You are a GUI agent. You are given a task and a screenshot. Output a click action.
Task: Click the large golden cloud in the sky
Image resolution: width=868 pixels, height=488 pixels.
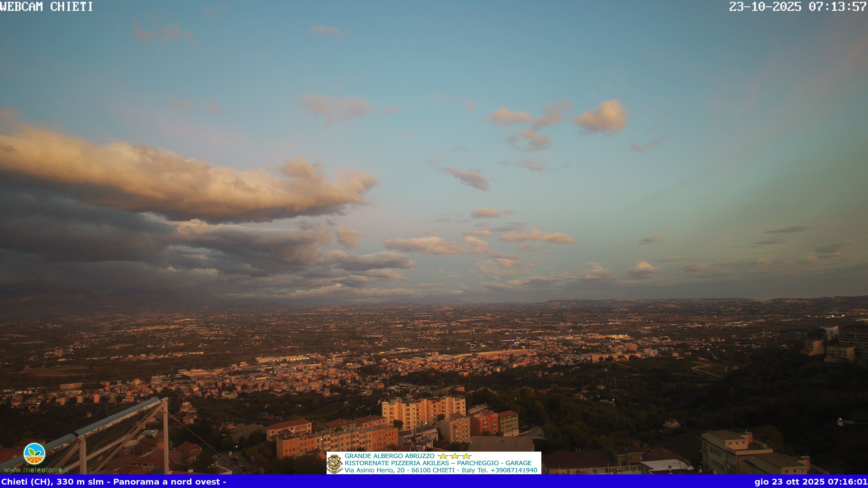pyautogui.click(x=189, y=182)
